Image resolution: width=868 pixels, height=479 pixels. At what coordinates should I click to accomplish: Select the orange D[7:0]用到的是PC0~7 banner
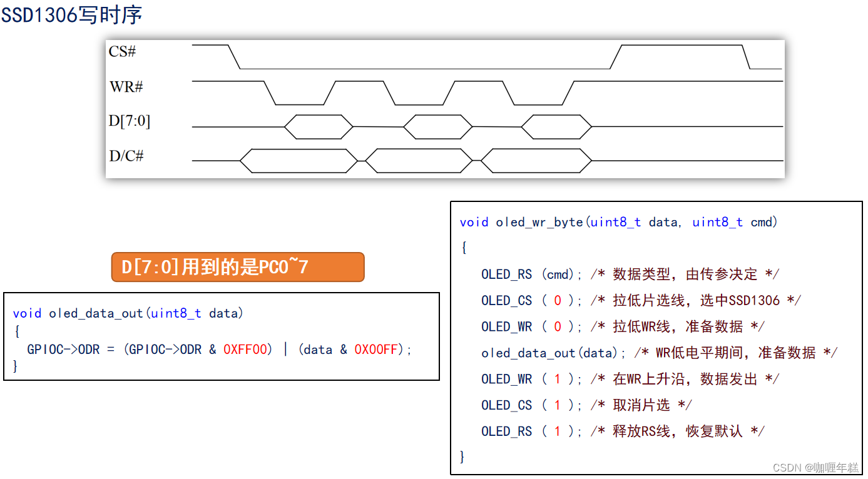point(237,266)
